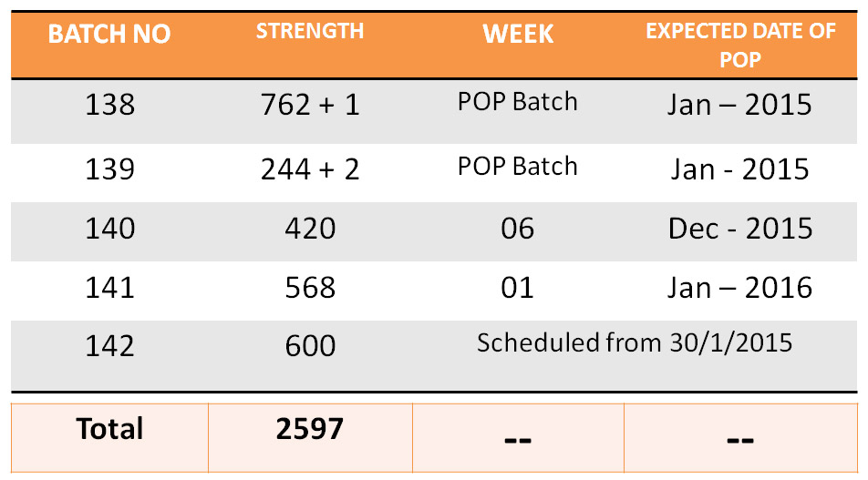Click batch number 138 cell
Image resolution: width=868 pixels, height=480 pixels.
pos(109,105)
